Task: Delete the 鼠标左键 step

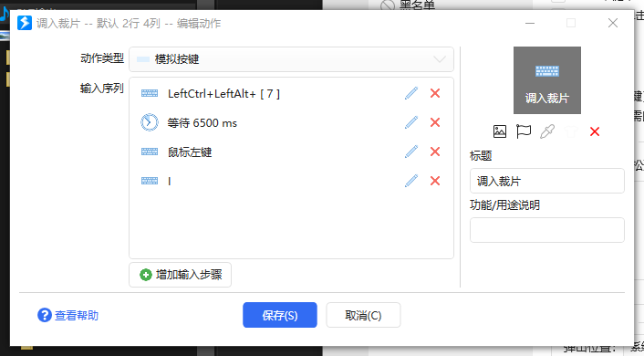Action: pyautogui.click(x=435, y=152)
